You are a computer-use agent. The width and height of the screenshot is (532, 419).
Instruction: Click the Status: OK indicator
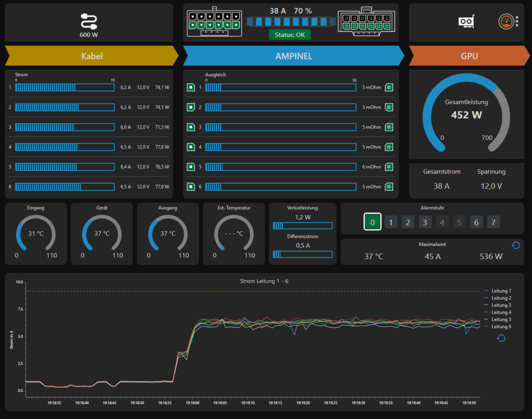[x=290, y=35]
